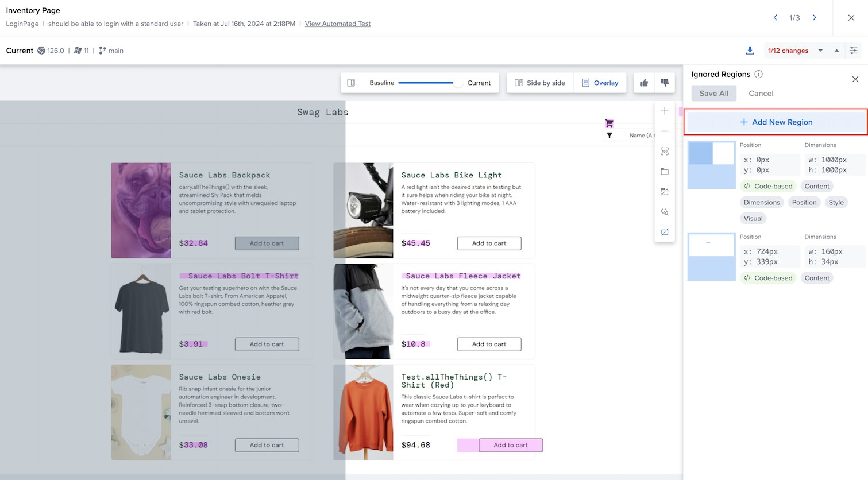868x480 pixels.
Task: Go to next snapshot using right chevron
Action: coord(814,18)
